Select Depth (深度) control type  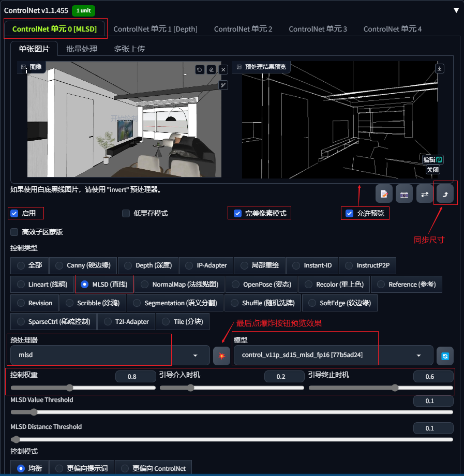click(148, 265)
